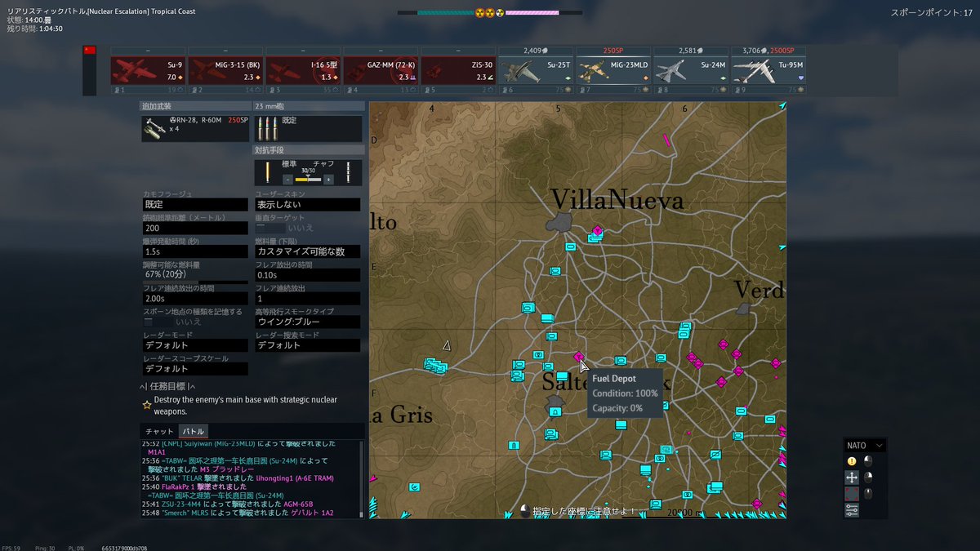Open the レーダー捜索モード dropdown
Image resolution: width=980 pixels, height=551 pixels.
(x=307, y=345)
